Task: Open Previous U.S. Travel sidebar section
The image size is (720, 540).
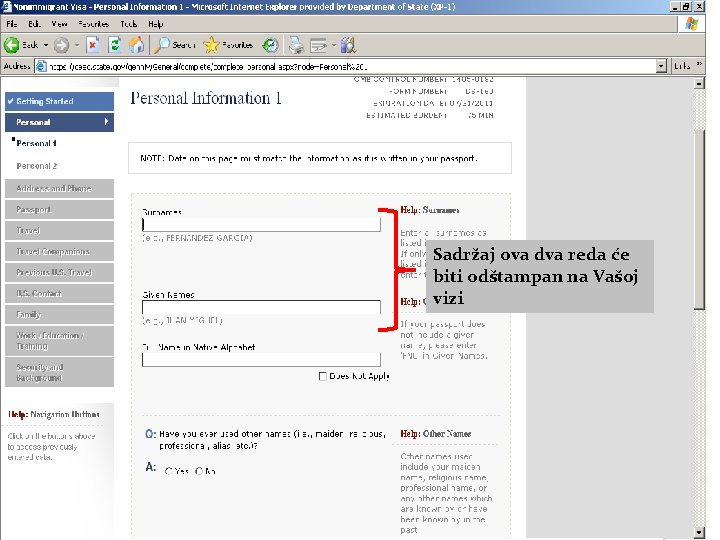Action: (59, 272)
